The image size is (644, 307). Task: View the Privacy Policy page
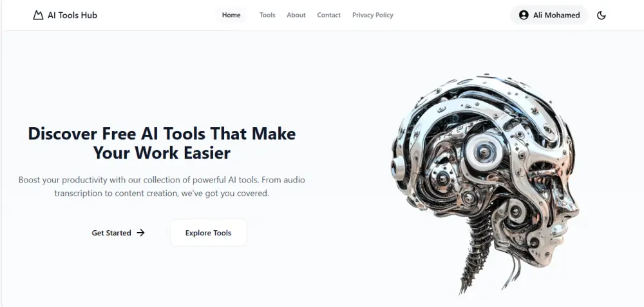coord(372,15)
